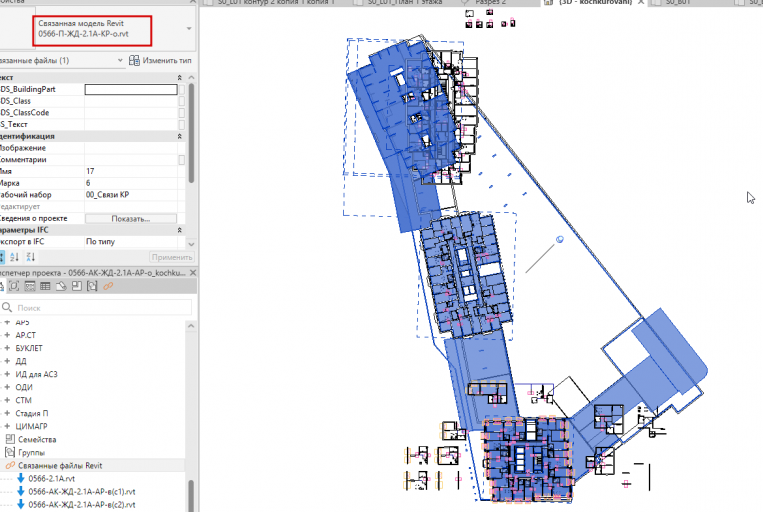
Task: Click the Edit Type icon beside 'Изменить тип'
Action: (134, 60)
